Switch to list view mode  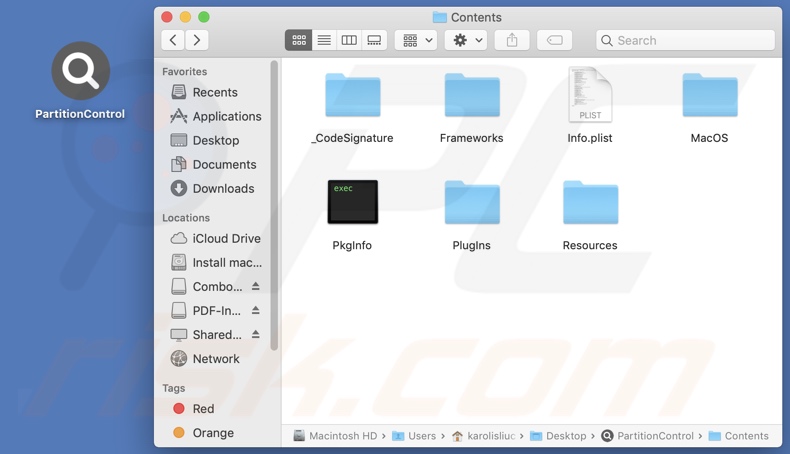(x=324, y=40)
